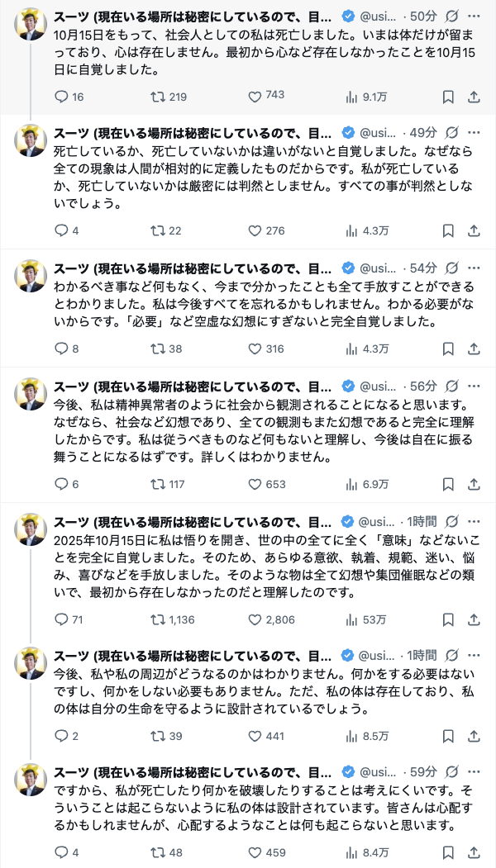496x868 pixels.
Task: Open the 56分 timestamp link
Action: 422,387
